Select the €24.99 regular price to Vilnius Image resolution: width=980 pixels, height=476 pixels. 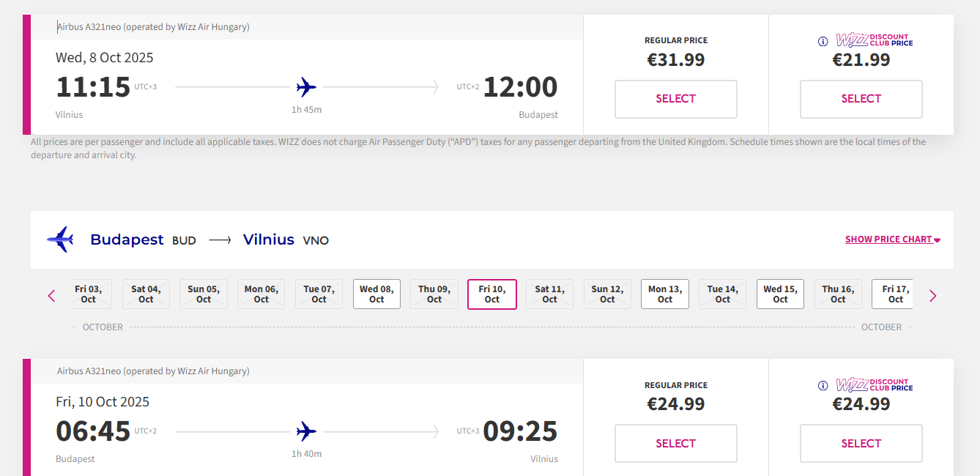click(x=675, y=443)
